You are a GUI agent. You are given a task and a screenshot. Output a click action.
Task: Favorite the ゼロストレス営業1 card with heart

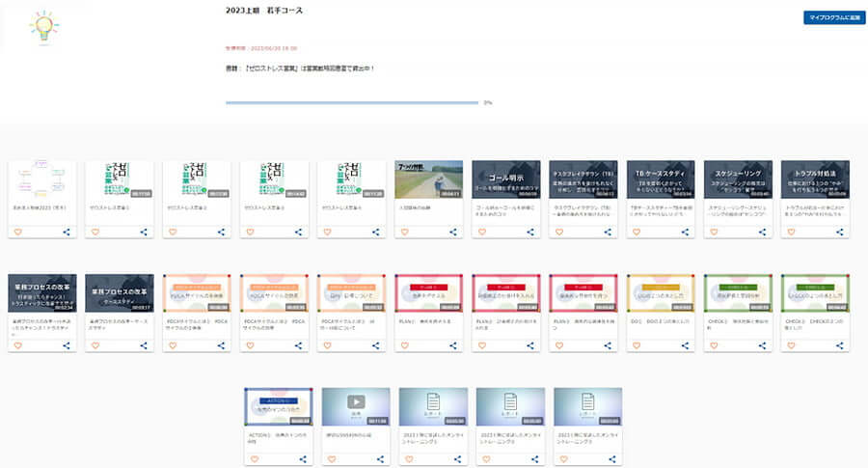95,233
